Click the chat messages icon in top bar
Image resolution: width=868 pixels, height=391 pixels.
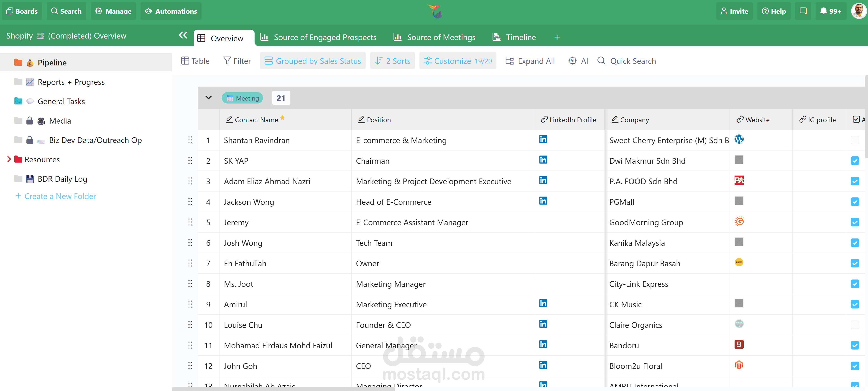(803, 11)
